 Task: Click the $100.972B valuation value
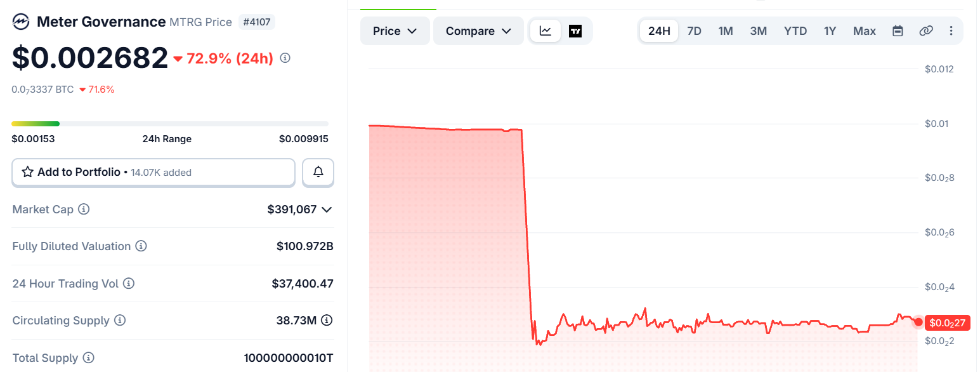point(305,246)
